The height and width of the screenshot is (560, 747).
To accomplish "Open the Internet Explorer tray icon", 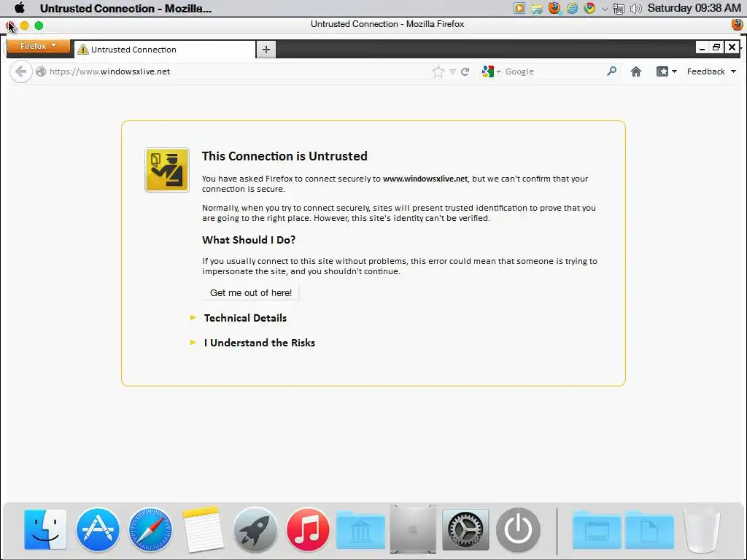I will pyautogui.click(x=572, y=8).
